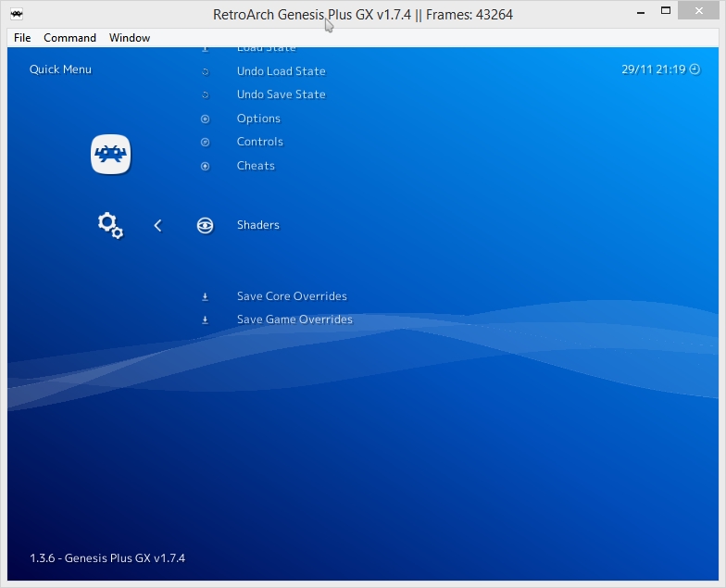Select Save Game Overrides
The width and height of the screenshot is (726, 588).
click(x=294, y=319)
